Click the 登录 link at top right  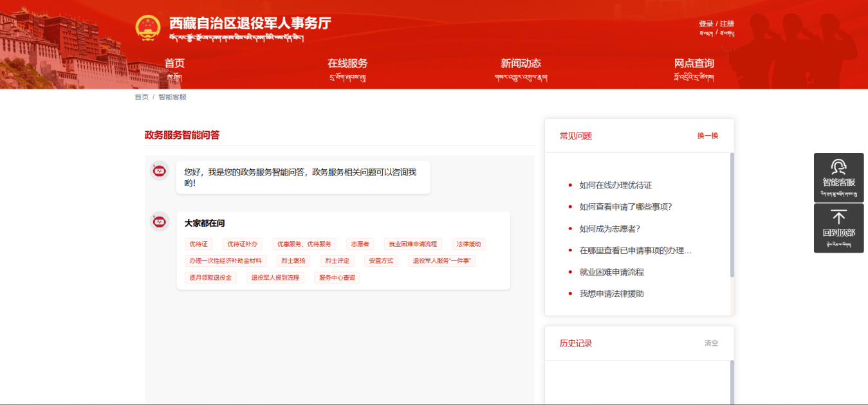(x=706, y=24)
